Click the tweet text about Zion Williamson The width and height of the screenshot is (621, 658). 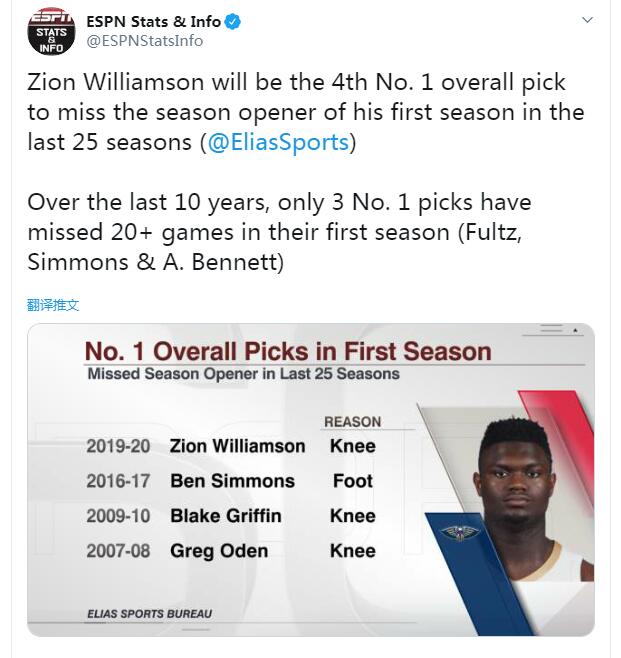pyautogui.click(x=306, y=112)
